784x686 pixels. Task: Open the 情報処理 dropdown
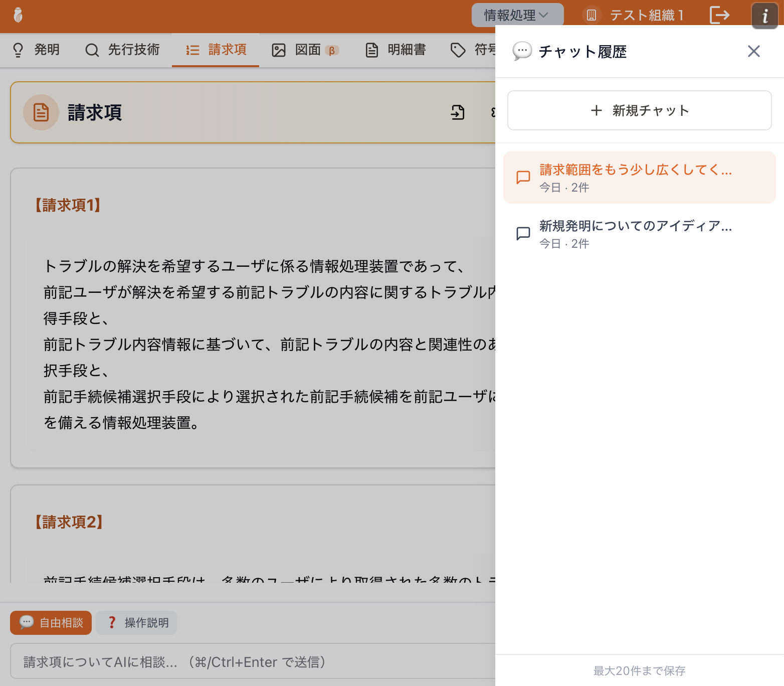[x=517, y=15]
